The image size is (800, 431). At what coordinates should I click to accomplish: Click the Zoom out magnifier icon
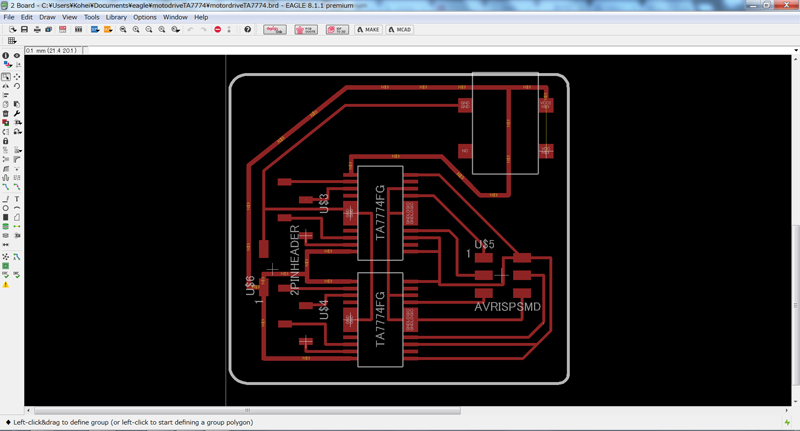[149, 30]
